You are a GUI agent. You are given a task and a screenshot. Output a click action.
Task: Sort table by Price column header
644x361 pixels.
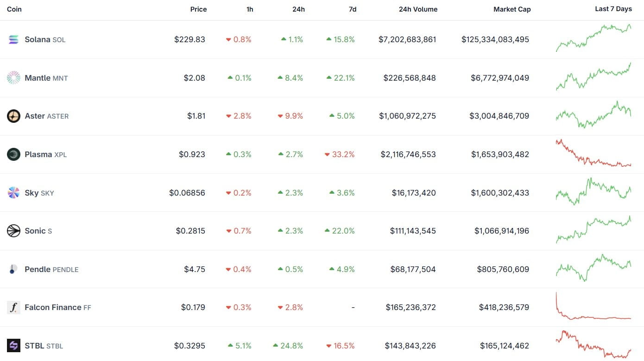click(198, 9)
